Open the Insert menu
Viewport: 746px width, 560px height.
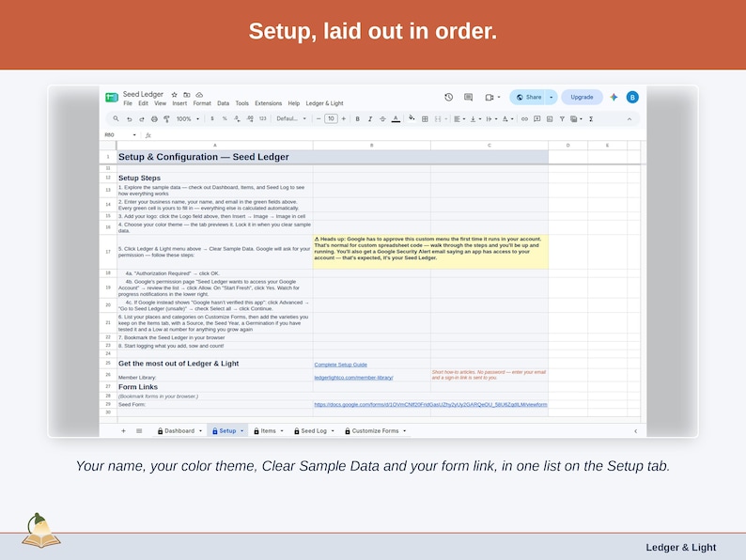pyautogui.click(x=179, y=103)
